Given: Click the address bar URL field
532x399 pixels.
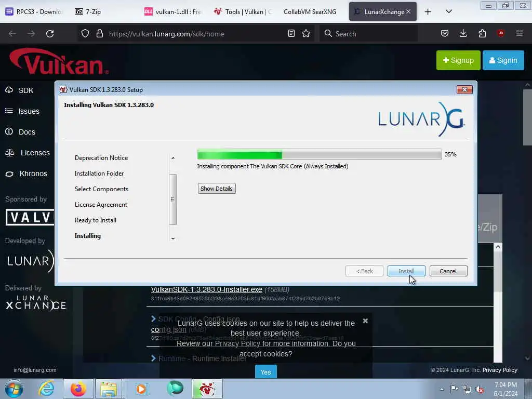Looking at the screenshot, I should tap(197, 34).
